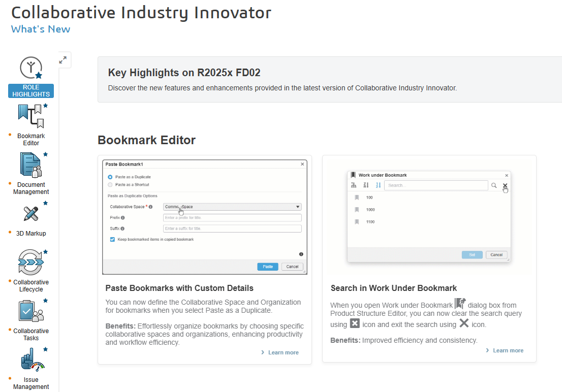Select the ROLE HIGHLIGHTS tab label
Image resolution: width=562 pixels, height=392 pixels.
31,91
